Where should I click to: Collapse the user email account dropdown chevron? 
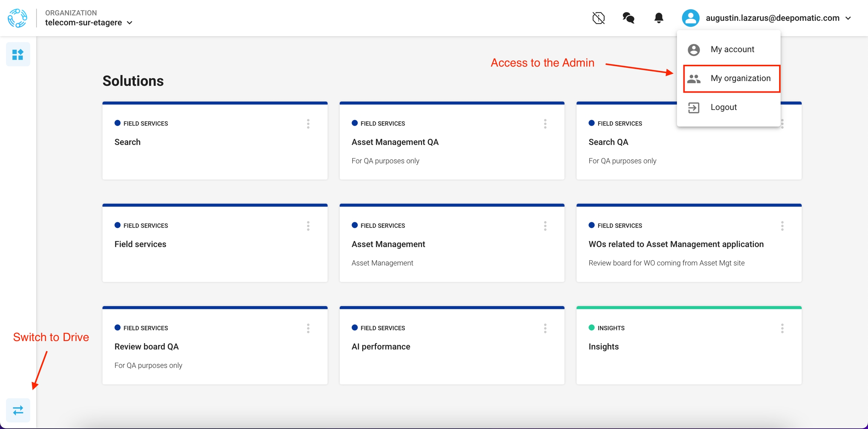point(848,18)
